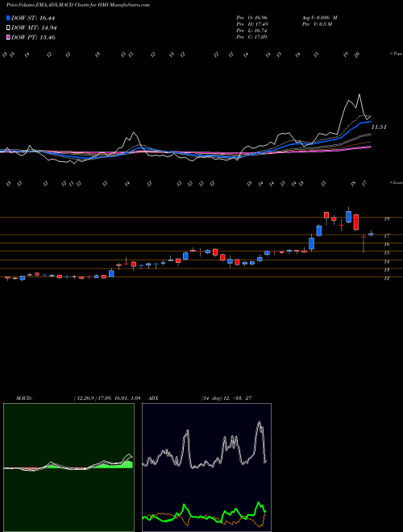Click the 'ADX' panel label
Screen dimensions: 403x532
pyautogui.click(x=154, y=398)
